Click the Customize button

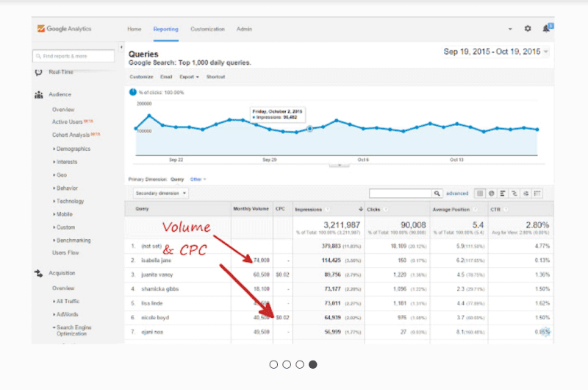(x=141, y=77)
